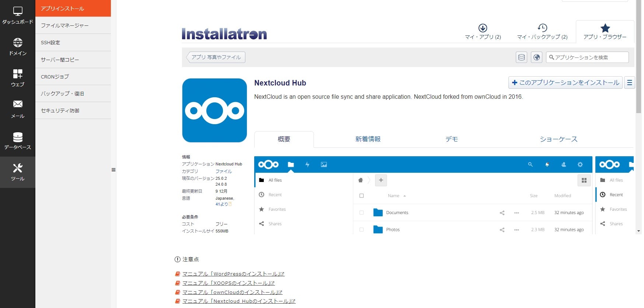Switch to the デモ tab
Screen dimensions: 644x308
point(452,139)
